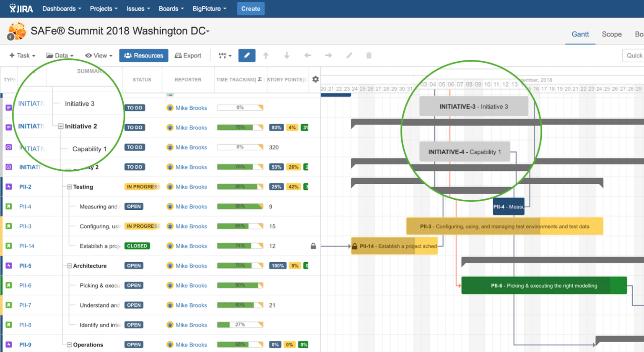This screenshot has width=644, height=352.
Task: Open the timeline scale icon dropdown
Action: pyautogui.click(x=225, y=55)
